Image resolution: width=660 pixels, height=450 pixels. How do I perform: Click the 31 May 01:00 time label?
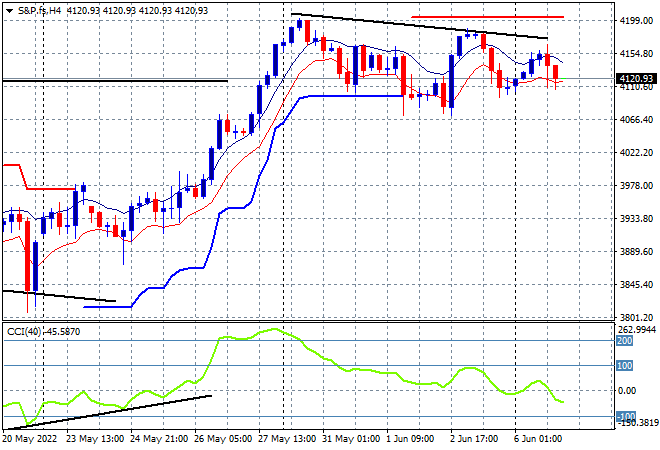[351, 439]
